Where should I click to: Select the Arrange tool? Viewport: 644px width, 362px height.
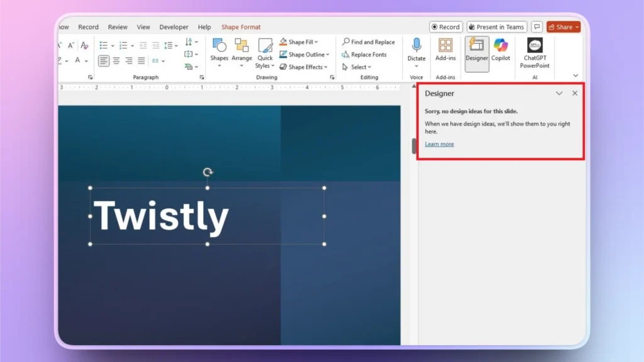[241, 50]
